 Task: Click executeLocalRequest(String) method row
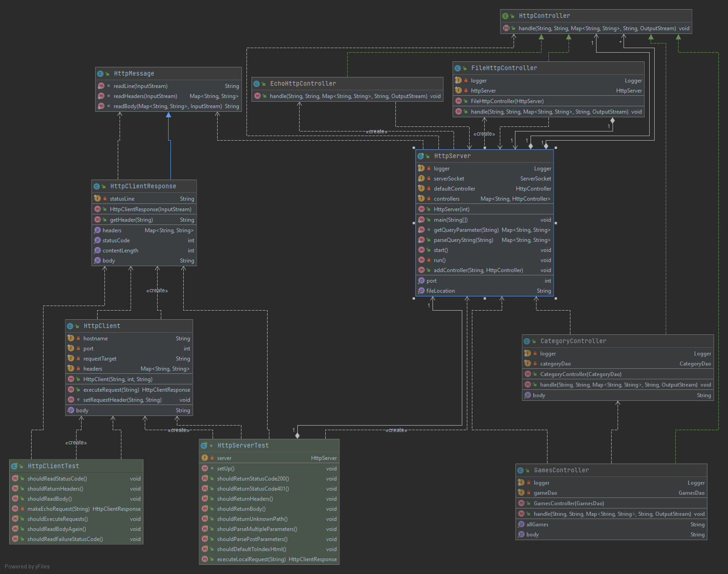[269, 559]
